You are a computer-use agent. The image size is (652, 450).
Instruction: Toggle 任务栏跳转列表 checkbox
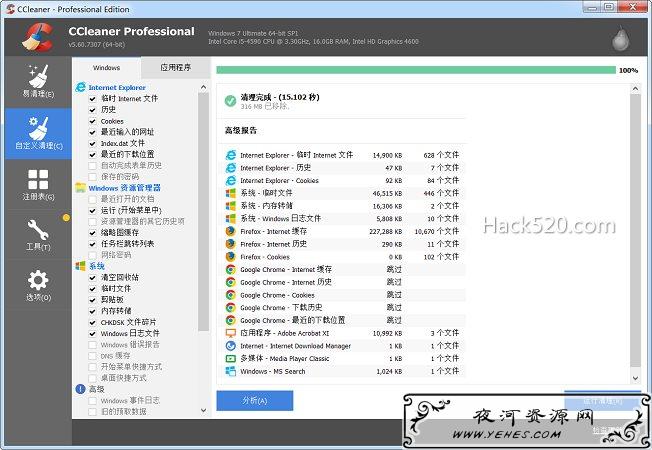coord(93,244)
